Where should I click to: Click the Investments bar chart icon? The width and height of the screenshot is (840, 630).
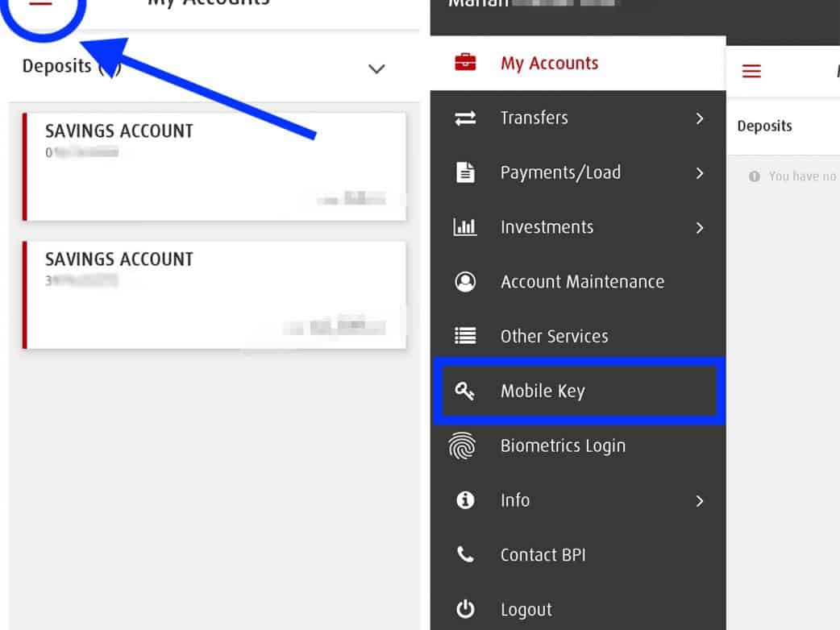click(x=465, y=227)
